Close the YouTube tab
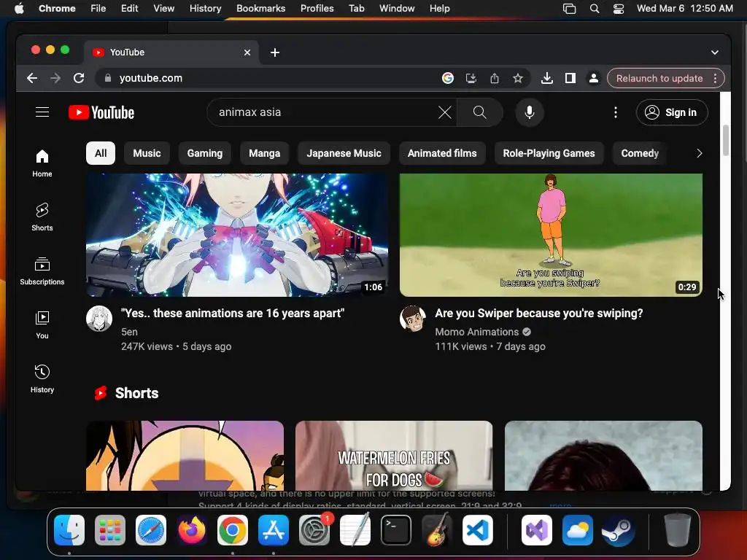This screenshot has width=747, height=560. (x=247, y=52)
